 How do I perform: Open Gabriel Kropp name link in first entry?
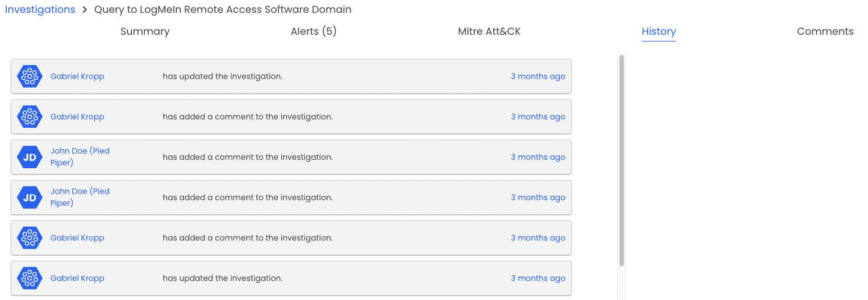77,76
